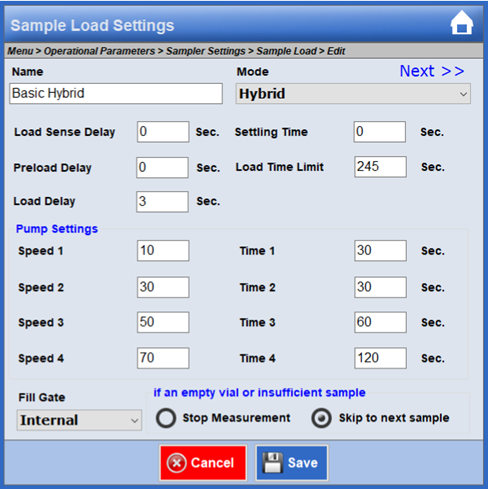The height and width of the screenshot is (489, 488).
Task: Click the Cancel button
Action: click(x=203, y=463)
